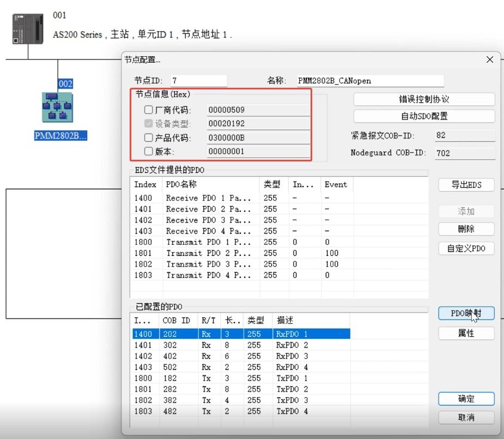
Task: Click the 属性 button
Action: [466, 333]
